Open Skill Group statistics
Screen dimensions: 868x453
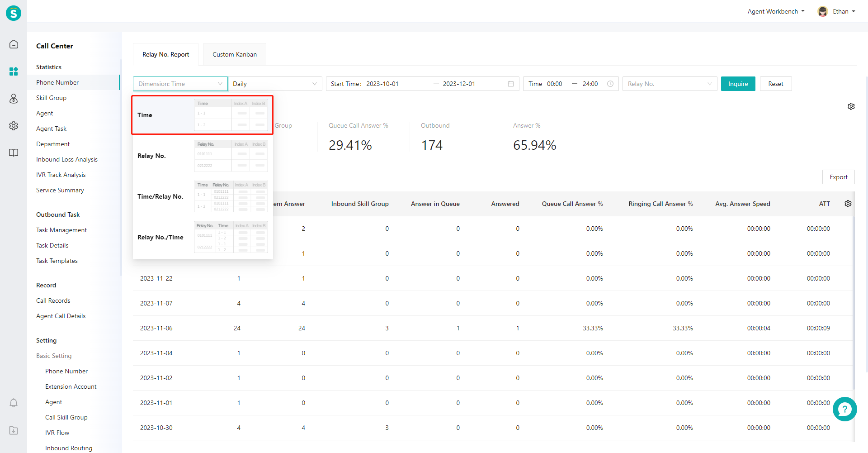pos(51,98)
